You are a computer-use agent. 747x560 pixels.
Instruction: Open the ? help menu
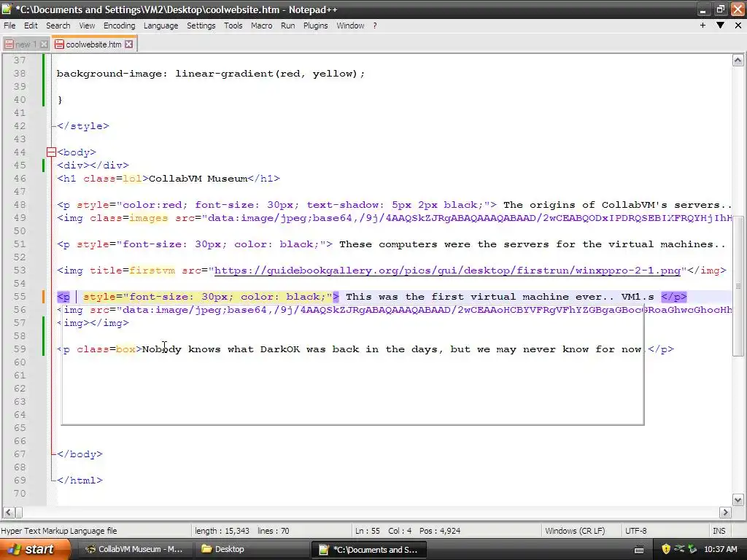(375, 26)
